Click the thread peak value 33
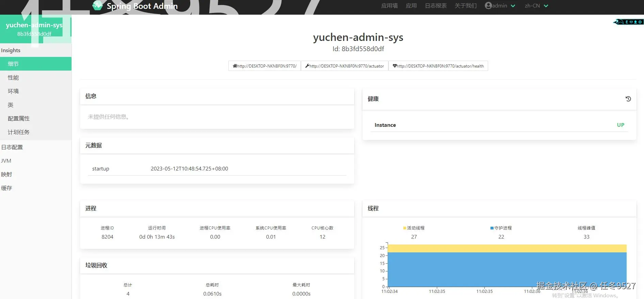The height and width of the screenshot is (299, 644). point(586,237)
